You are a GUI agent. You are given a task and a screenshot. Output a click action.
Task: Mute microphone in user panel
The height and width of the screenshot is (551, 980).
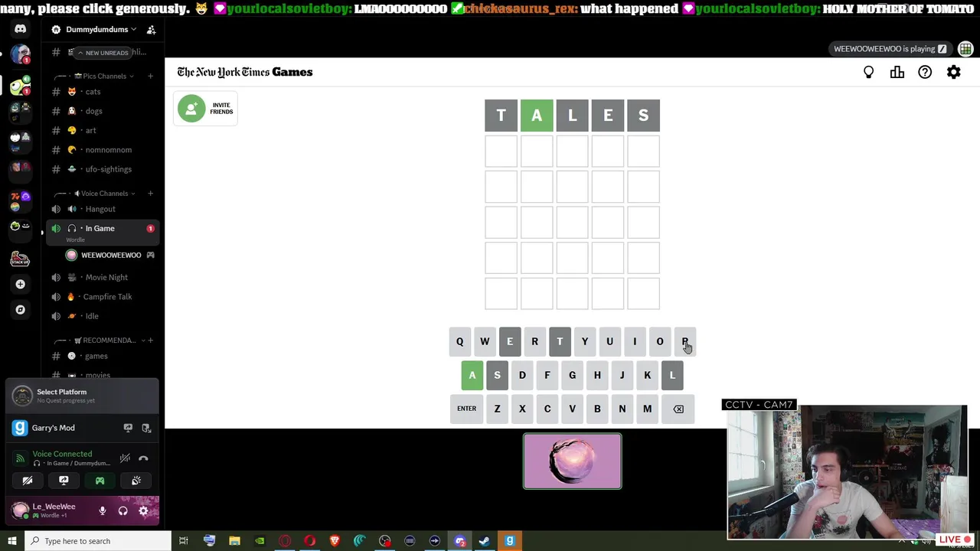[x=102, y=510]
